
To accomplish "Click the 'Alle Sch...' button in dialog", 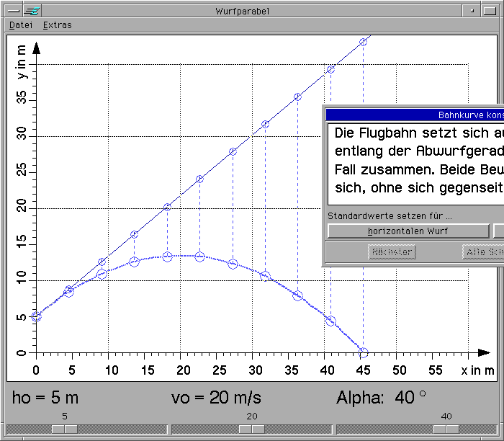I will (484, 252).
